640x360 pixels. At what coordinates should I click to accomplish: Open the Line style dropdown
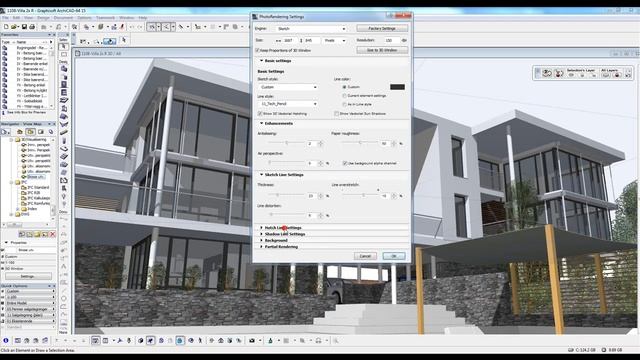(288, 104)
